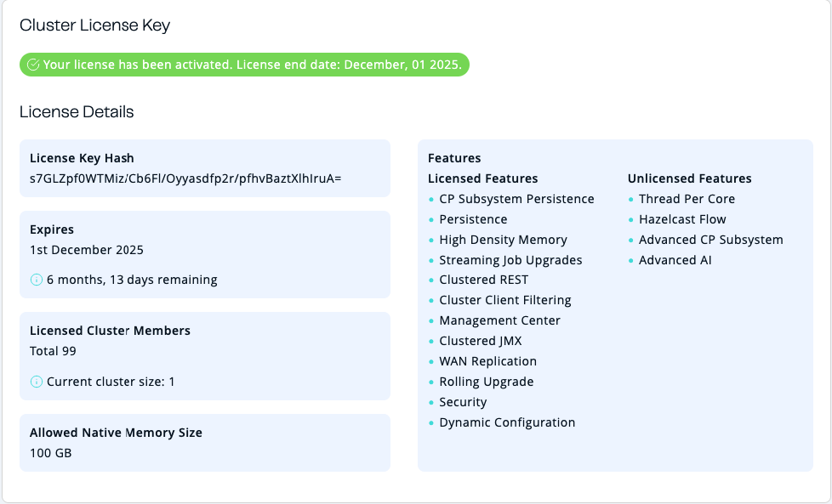Click the bullet beside Thread Per Core
Screen dimensions: 832x504
click(631, 199)
